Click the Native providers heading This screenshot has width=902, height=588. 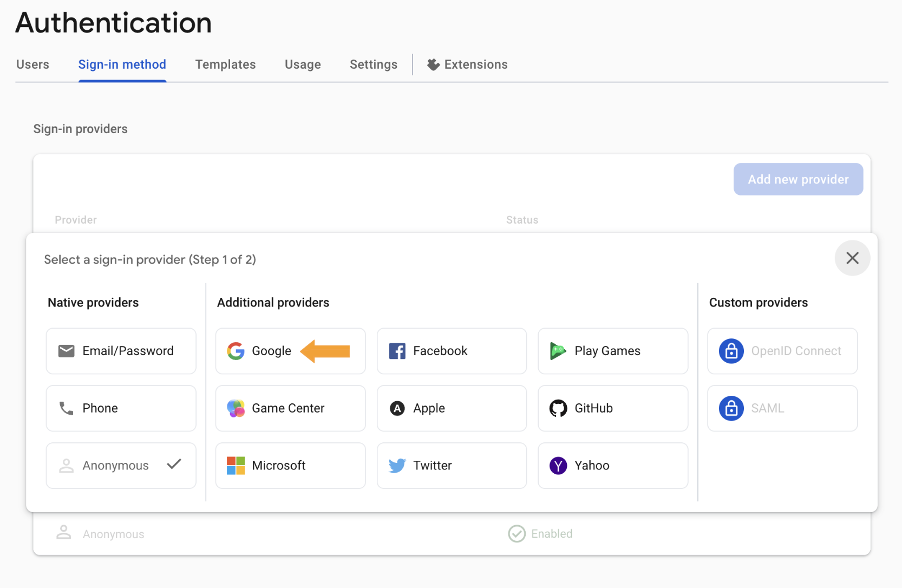(x=93, y=303)
